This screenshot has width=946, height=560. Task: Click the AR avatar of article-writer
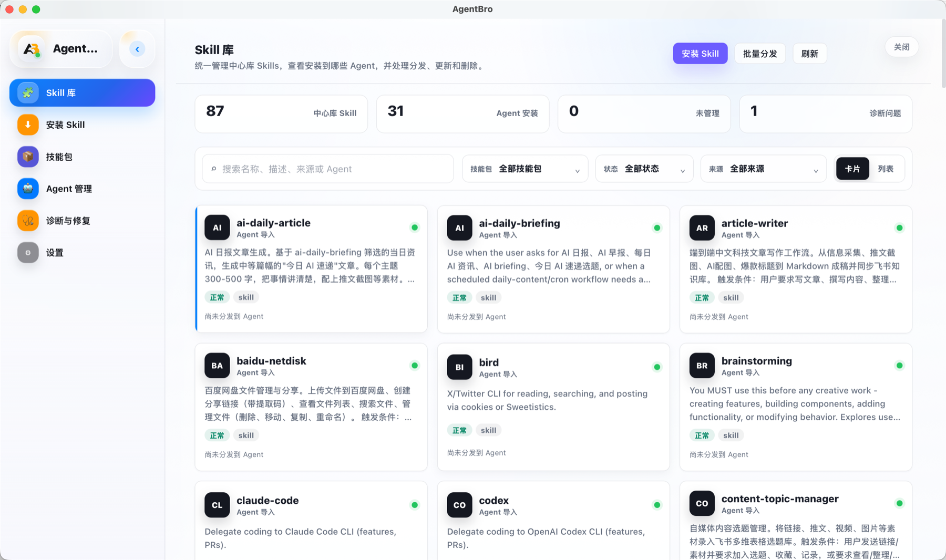pyautogui.click(x=702, y=228)
